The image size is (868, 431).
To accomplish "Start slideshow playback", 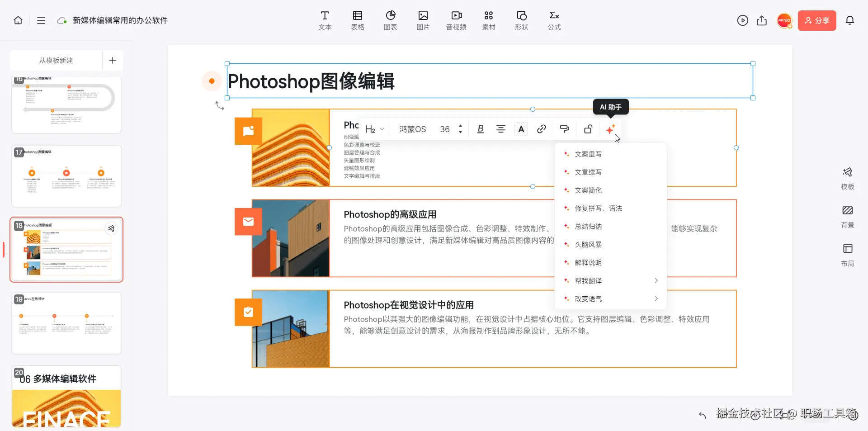I will point(742,20).
